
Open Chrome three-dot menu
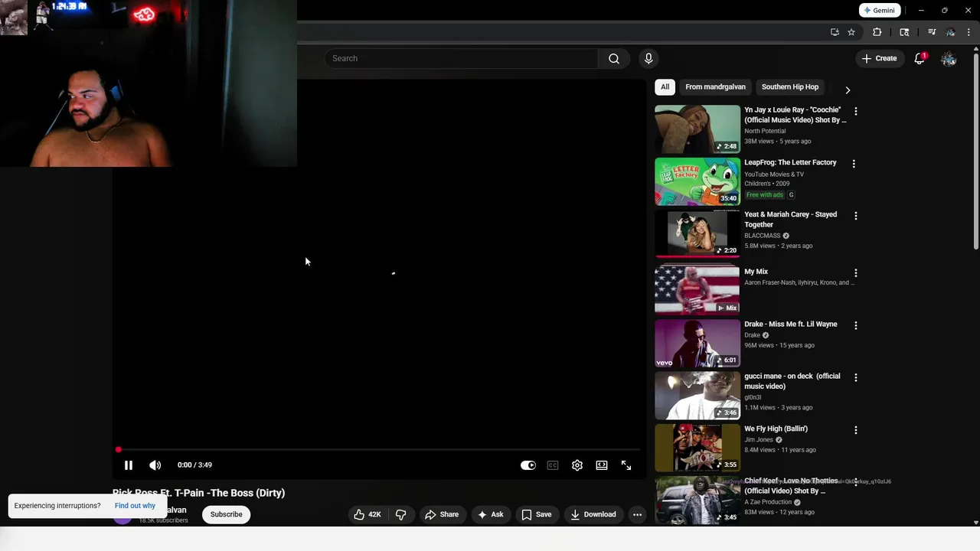click(x=969, y=32)
